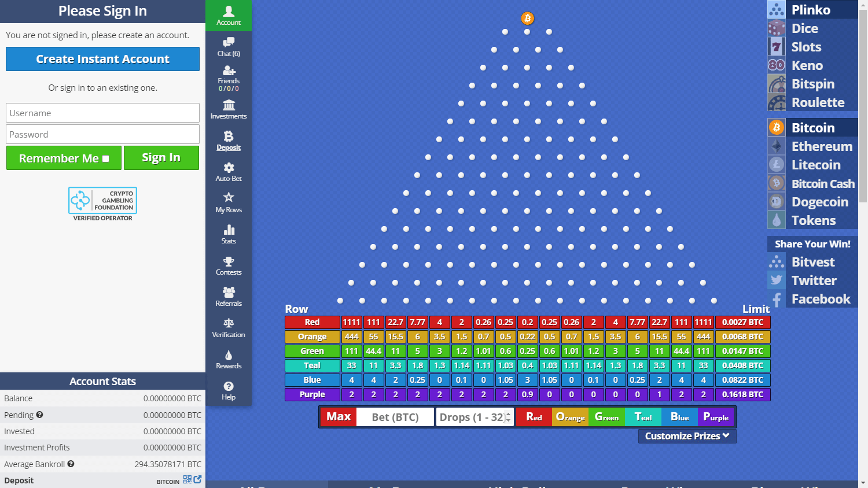Click the Orange row label

pos(312,337)
